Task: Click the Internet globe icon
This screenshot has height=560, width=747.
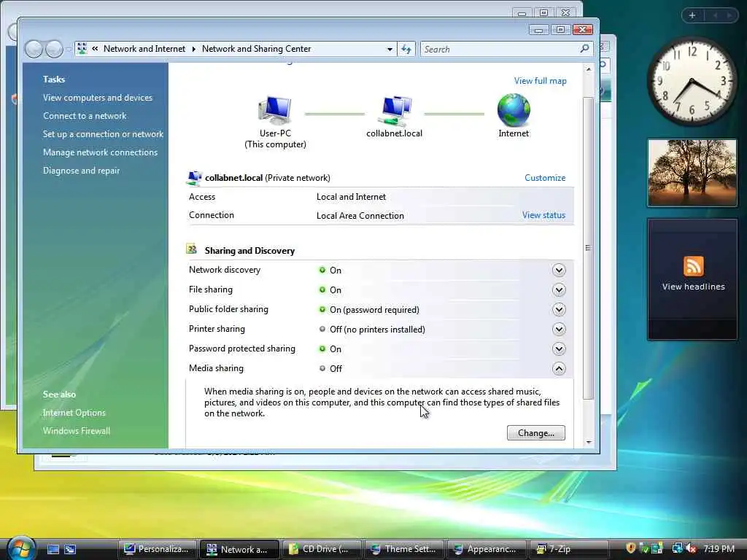Action: [x=514, y=110]
